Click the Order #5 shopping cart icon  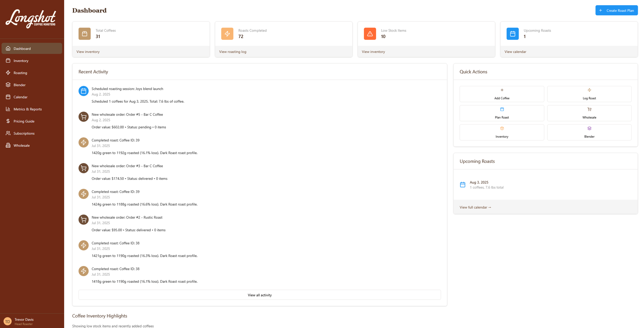[x=83, y=117]
